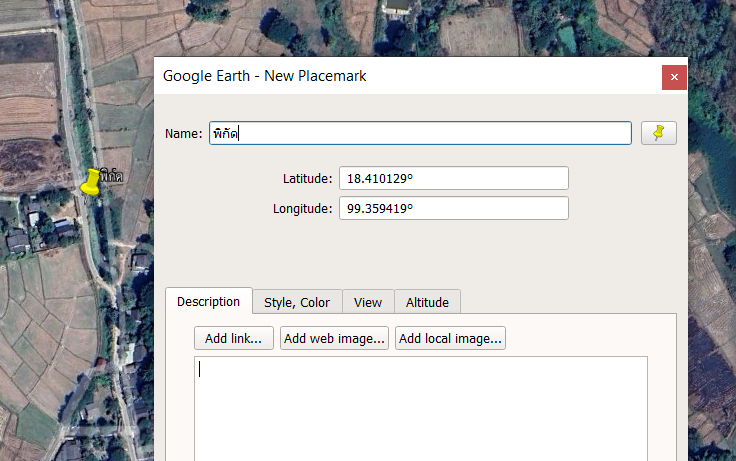The height and width of the screenshot is (461, 736).
Task: Switch to the Style, Color tab
Action: coord(296,302)
